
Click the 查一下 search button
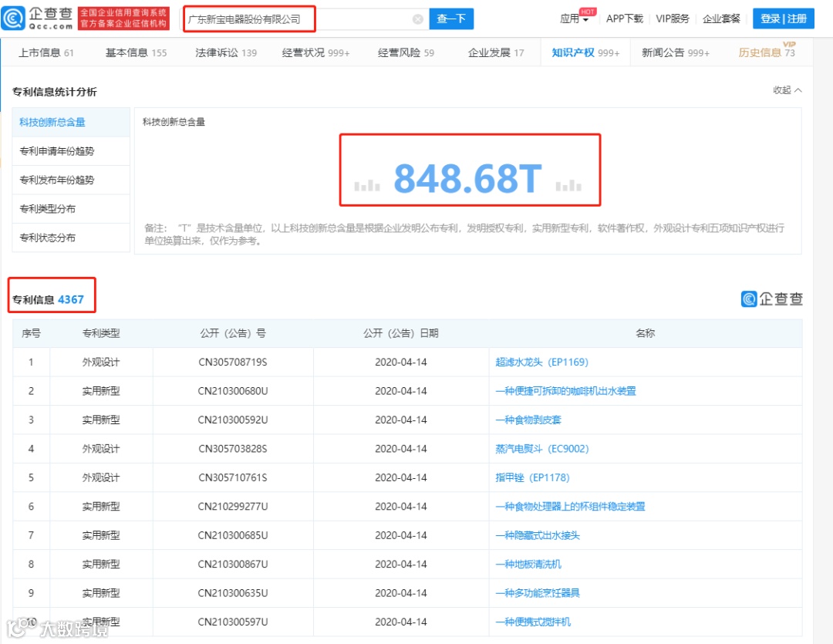tap(451, 19)
